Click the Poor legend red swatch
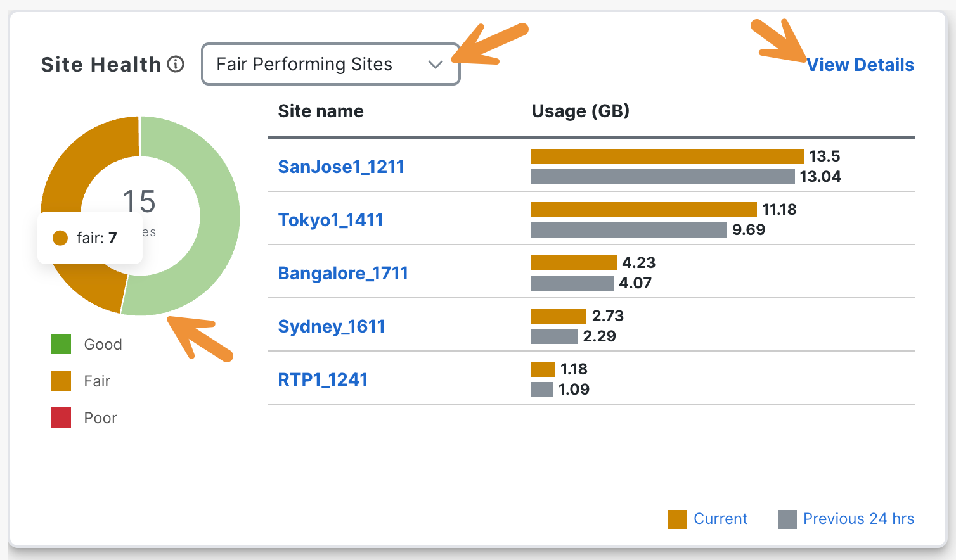This screenshot has height=560, width=956. pyautogui.click(x=61, y=417)
